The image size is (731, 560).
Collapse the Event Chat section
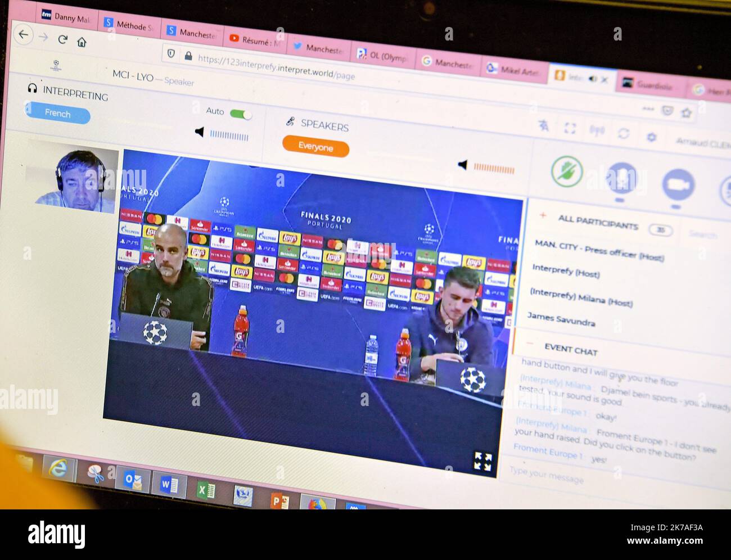coord(529,344)
